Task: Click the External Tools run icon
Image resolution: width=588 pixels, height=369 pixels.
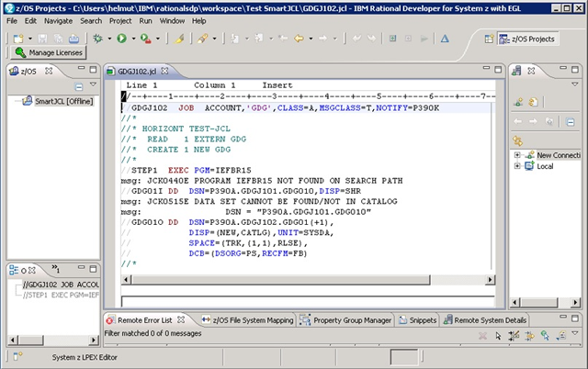Action: (145, 39)
